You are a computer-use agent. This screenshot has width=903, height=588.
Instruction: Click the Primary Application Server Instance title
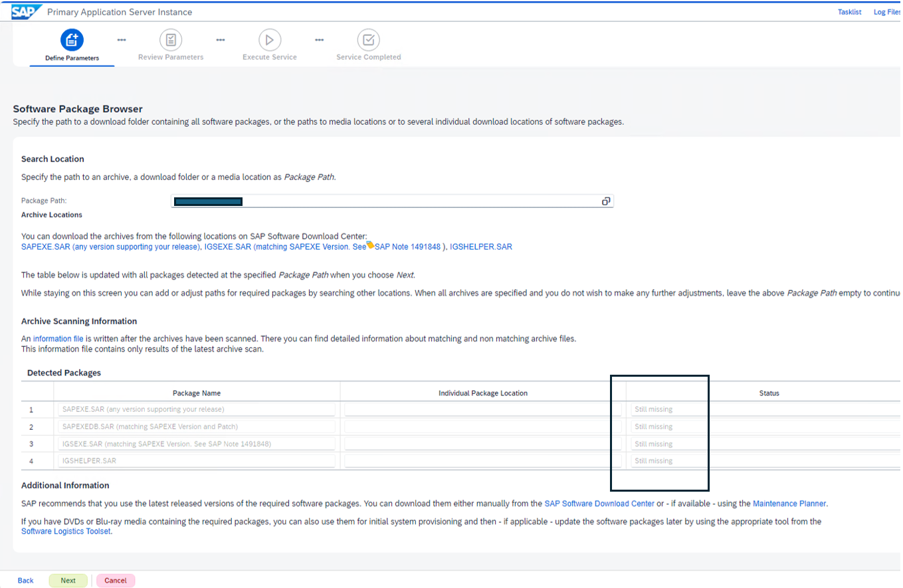tap(120, 12)
